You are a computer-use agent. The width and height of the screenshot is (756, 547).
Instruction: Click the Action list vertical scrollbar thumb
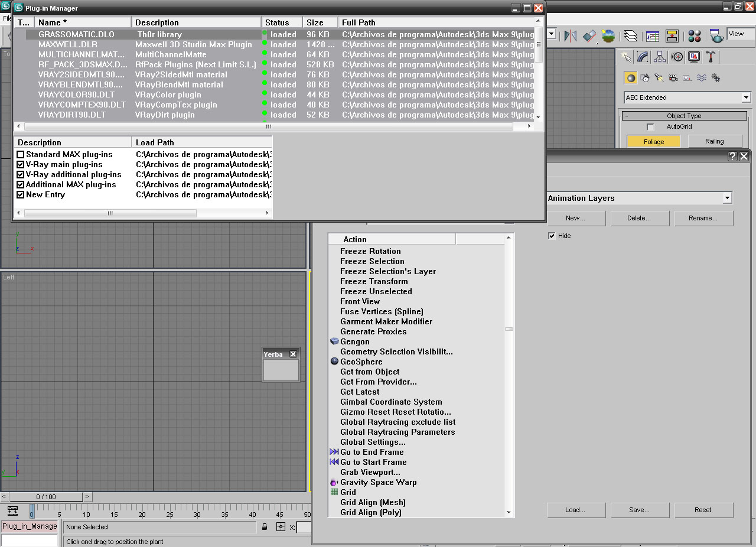[509, 329]
